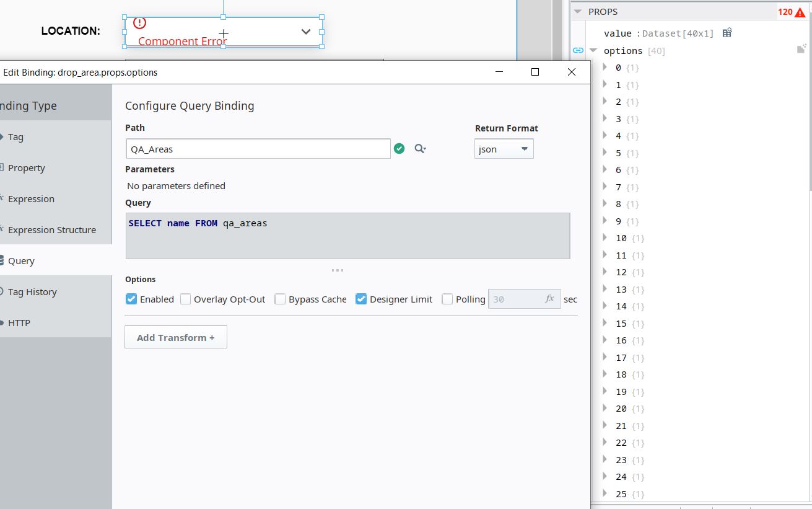Screen dimensions: 812x509
Task: Toggle the Overlay Opt-Out checkbox
Action: point(185,299)
